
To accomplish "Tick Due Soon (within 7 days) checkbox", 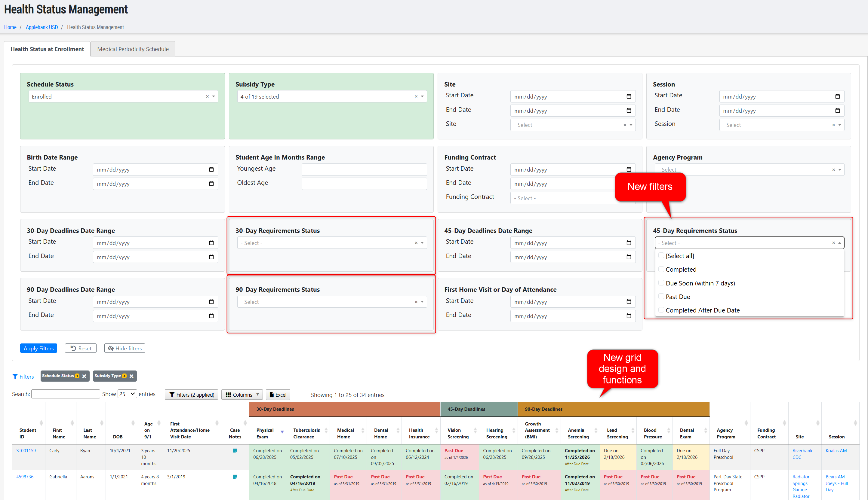I will click(661, 283).
